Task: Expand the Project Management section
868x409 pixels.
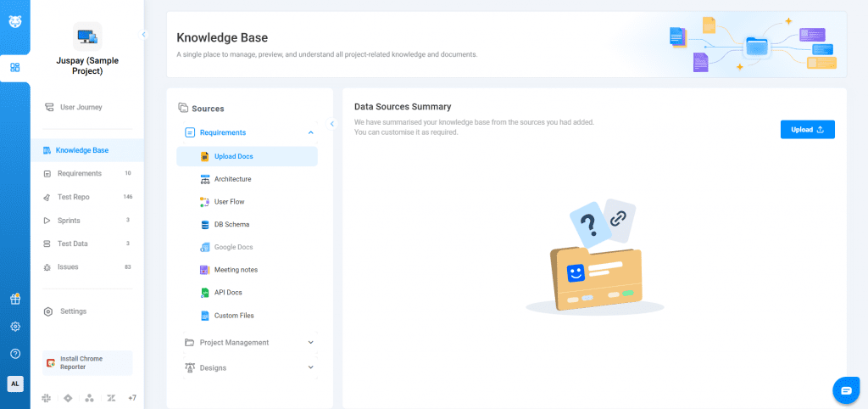Action: click(x=310, y=343)
